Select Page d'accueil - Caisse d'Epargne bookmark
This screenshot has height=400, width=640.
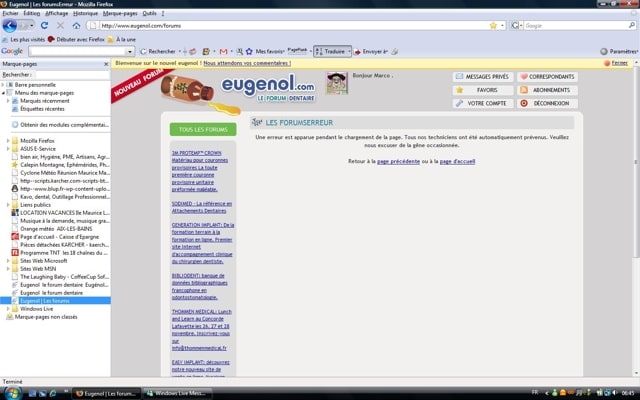(x=60, y=237)
